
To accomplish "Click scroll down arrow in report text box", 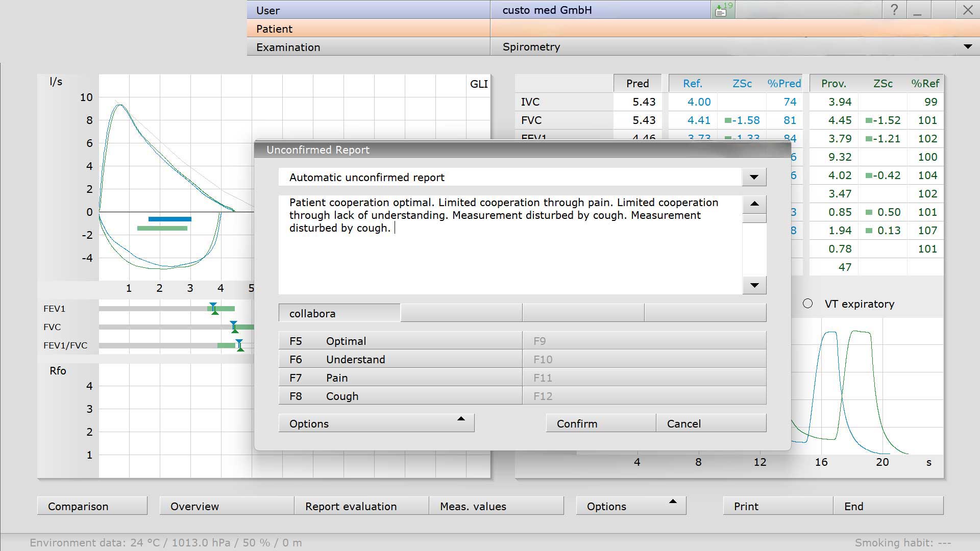I will pos(754,286).
